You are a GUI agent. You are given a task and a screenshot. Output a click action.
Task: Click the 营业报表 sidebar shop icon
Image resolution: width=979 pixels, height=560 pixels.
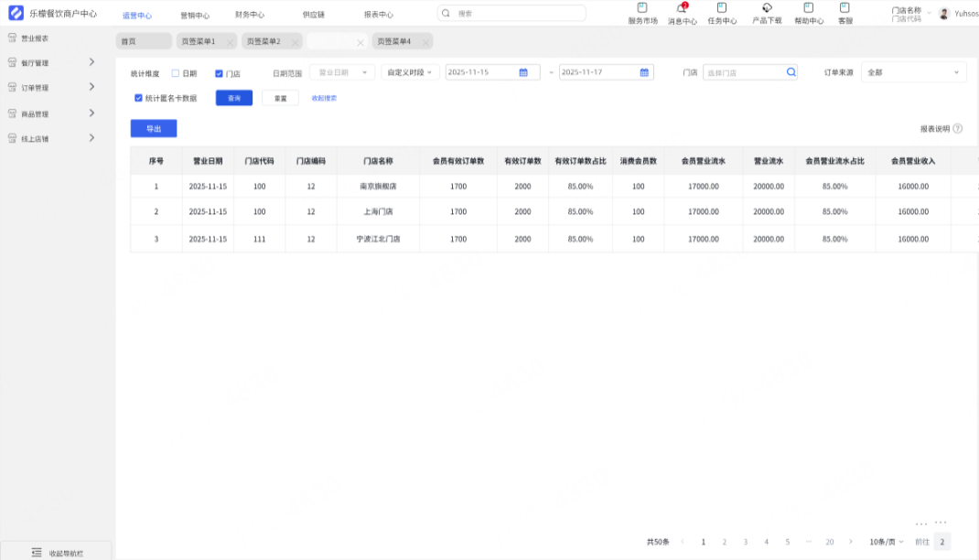12,38
